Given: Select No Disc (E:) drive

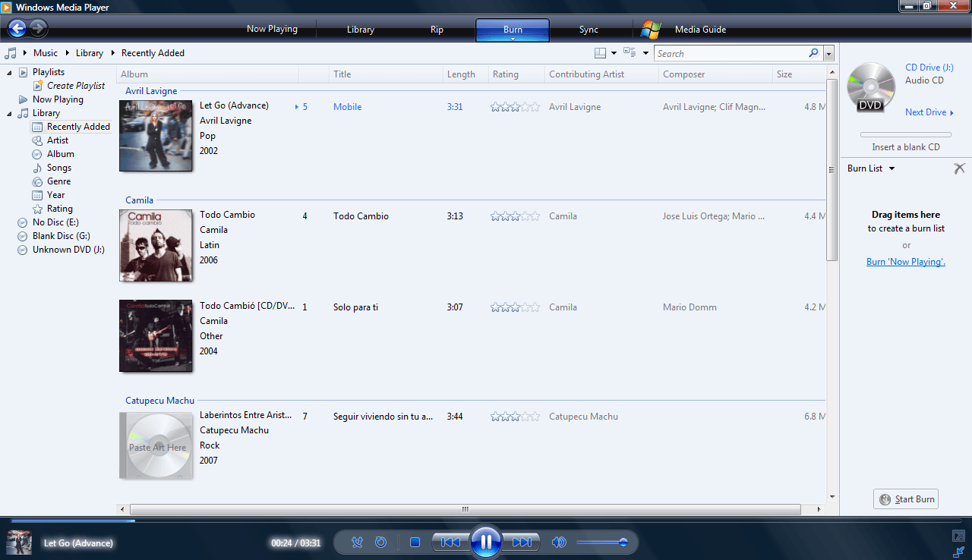Looking at the screenshot, I should pyautogui.click(x=55, y=222).
